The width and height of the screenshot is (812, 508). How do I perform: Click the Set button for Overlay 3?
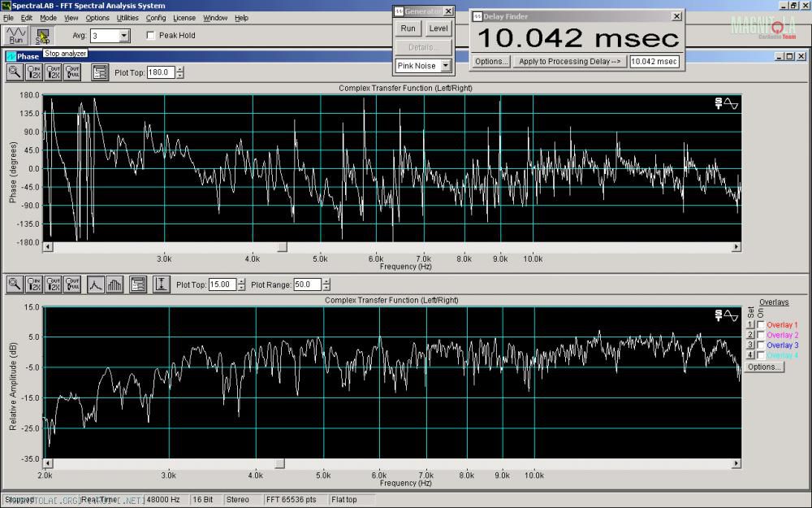tap(750, 345)
